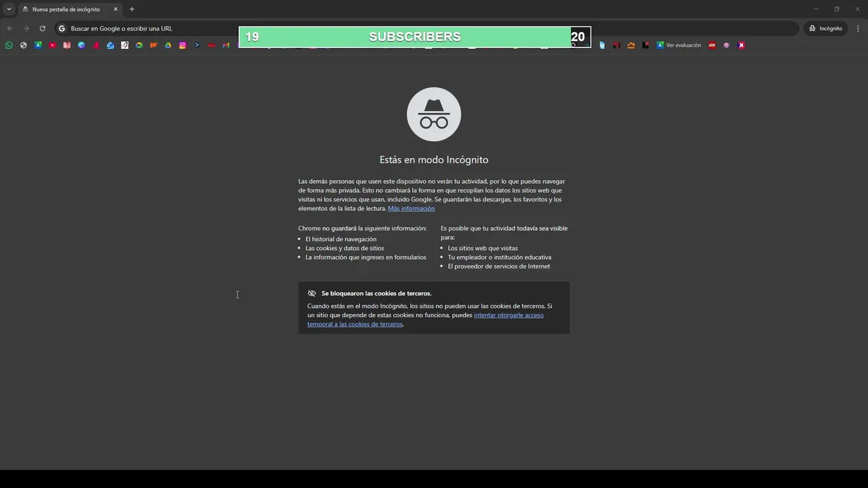Click the Estás en modo Incógnito heading
The image size is (868, 488).
tap(434, 160)
